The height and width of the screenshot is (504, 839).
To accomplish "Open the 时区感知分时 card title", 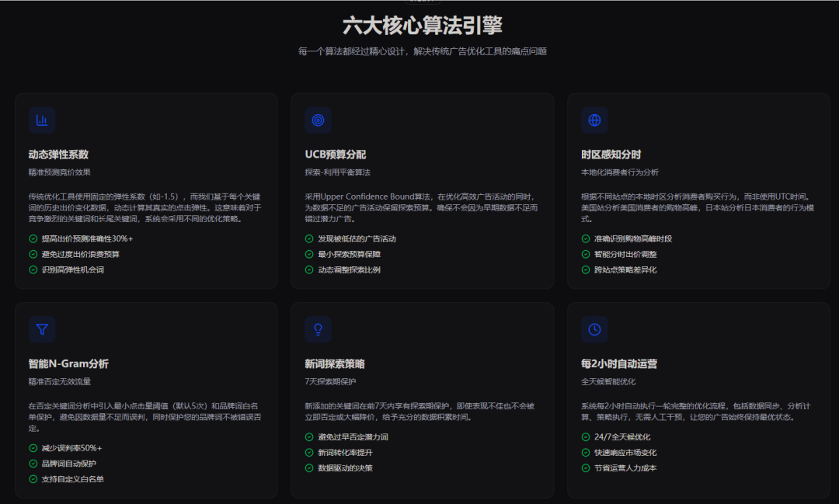I will click(x=611, y=155).
